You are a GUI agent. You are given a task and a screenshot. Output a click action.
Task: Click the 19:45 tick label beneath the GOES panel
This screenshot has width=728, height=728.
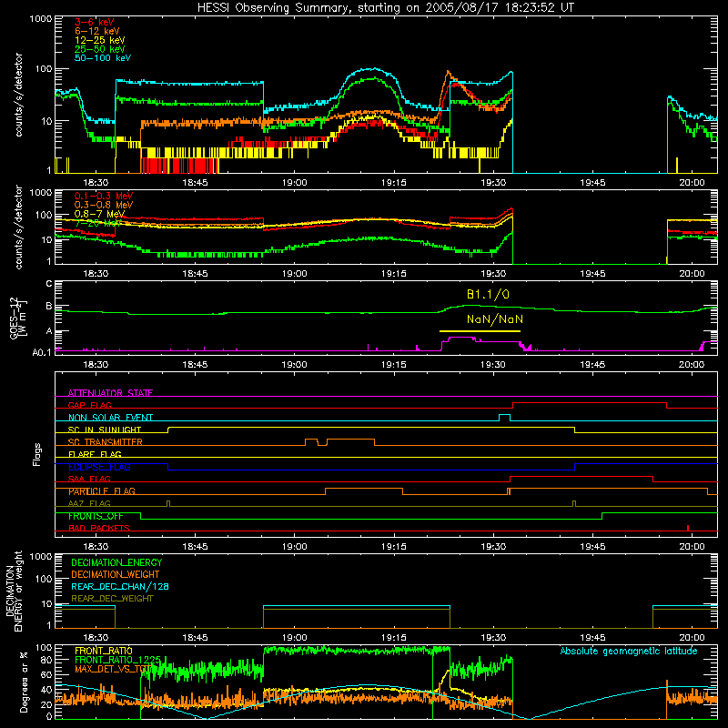click(592, 365)
